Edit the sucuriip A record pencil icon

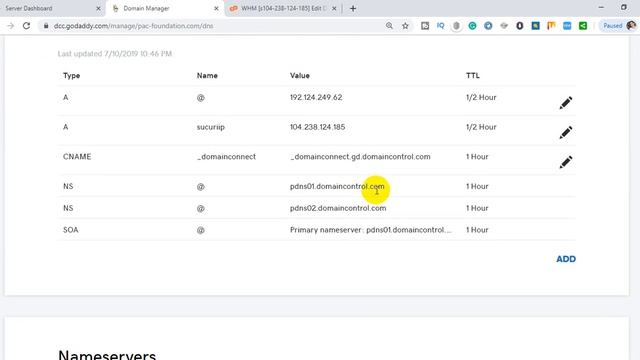[x=565, y=133]
